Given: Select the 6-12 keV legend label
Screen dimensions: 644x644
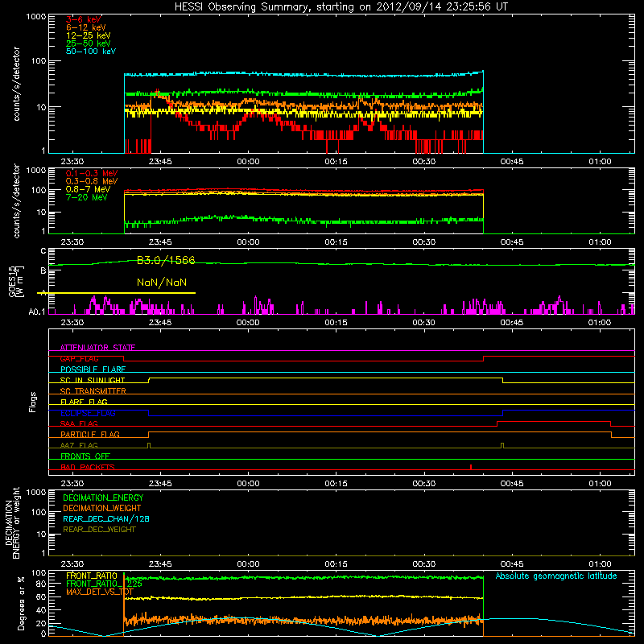Looking at the screenshot, I should pos(86,27).
